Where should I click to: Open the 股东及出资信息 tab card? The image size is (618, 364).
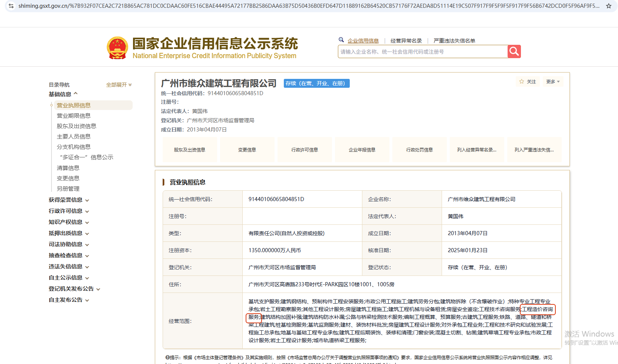tap(190, 150)
